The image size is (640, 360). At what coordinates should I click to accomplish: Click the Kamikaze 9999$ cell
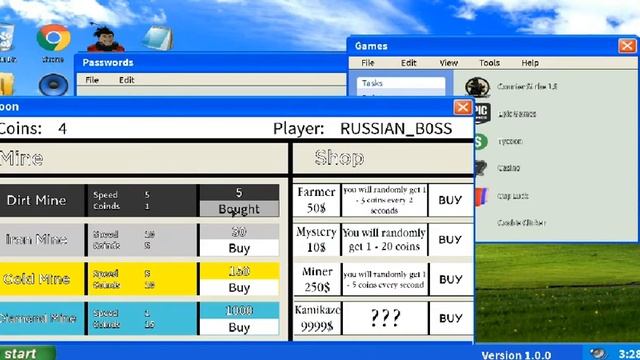tap(317, 318)
